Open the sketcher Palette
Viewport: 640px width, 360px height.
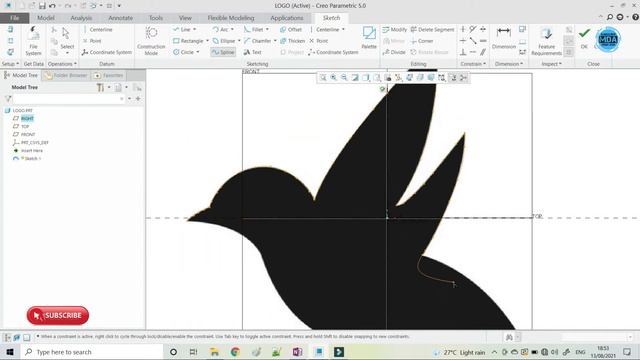(369, 38)
